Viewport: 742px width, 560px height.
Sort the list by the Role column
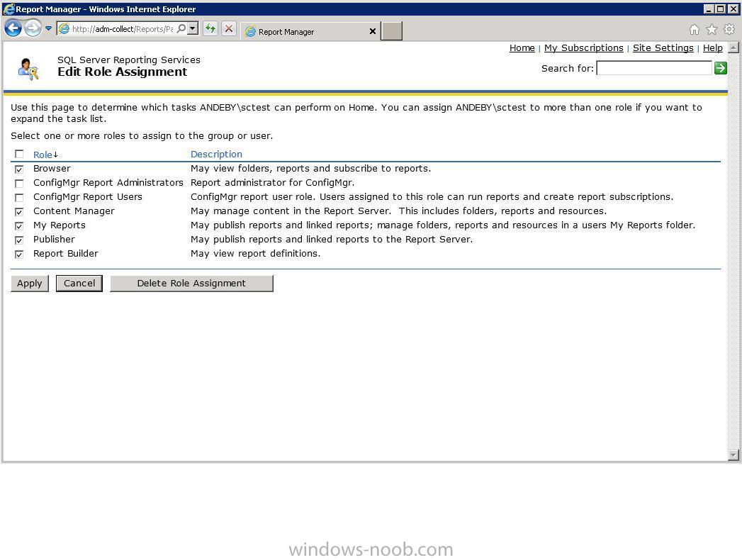coord(43,155)
